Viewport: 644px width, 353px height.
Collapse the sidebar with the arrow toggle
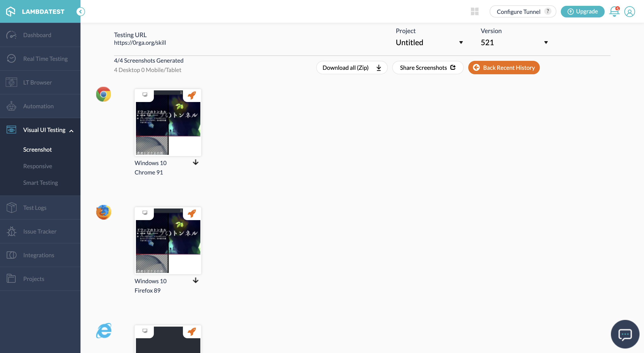click(80, 11)
